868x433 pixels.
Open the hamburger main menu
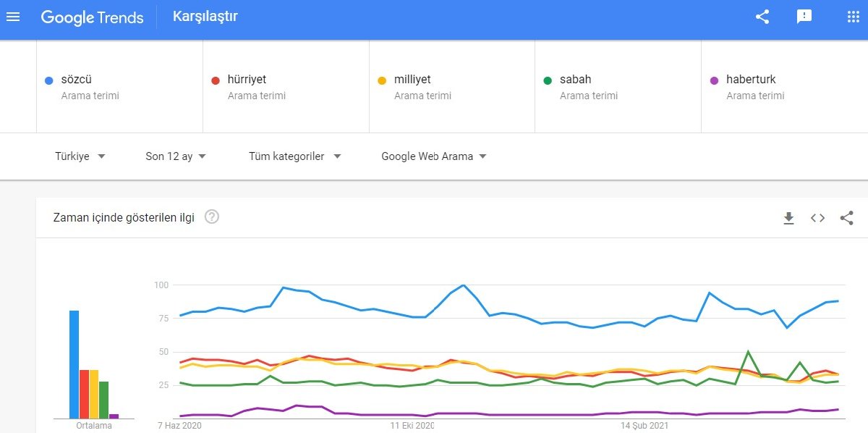pos(13,17)
